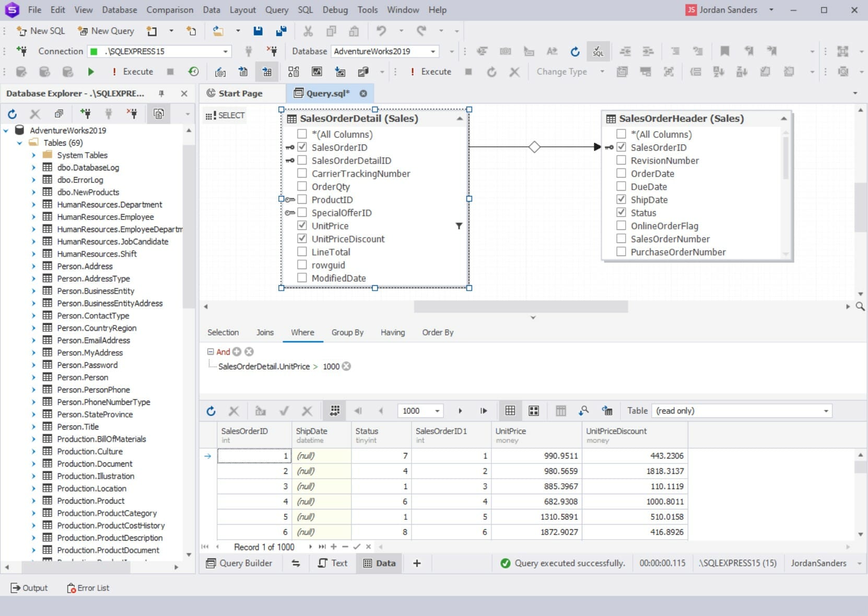The image size is (868, 616).
Task: Check the OrderDate column
Action: click(621, 173)
